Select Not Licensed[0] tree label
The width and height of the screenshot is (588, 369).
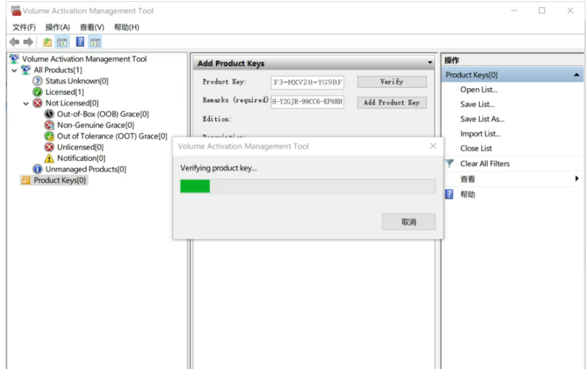(72, 103)
